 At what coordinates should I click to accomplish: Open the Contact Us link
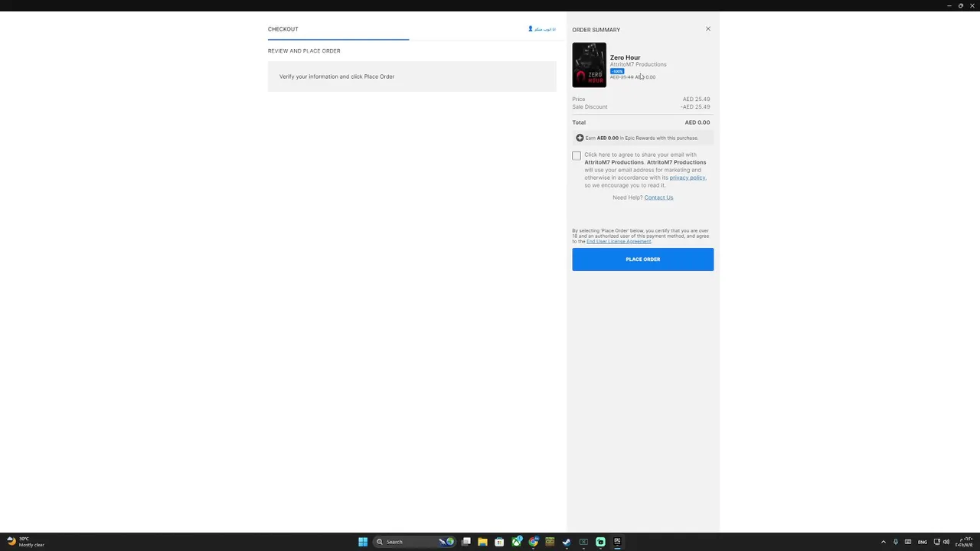[658, 197]
